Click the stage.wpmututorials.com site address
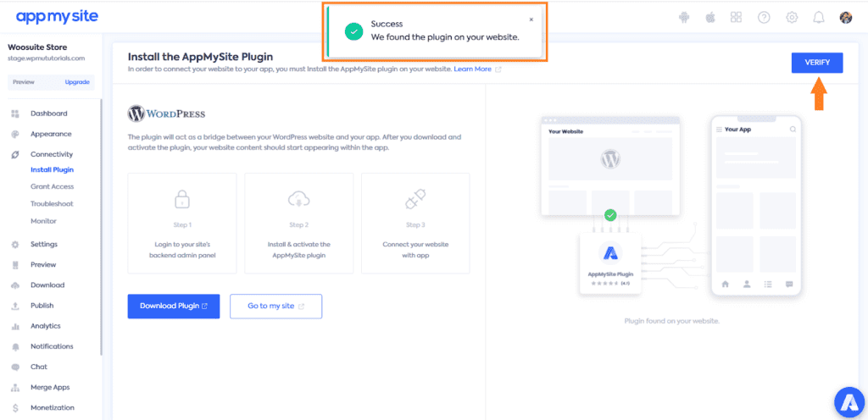Image resolution: width=868 pixels, height=420 pixels. 46,58
